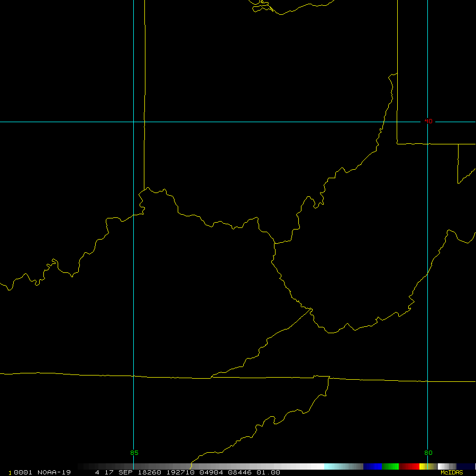Select the blue segment of color bar

[x=372, y=466]
